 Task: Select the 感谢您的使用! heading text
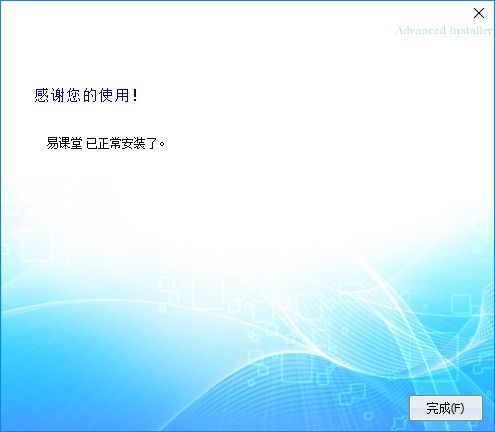point(86,95)
